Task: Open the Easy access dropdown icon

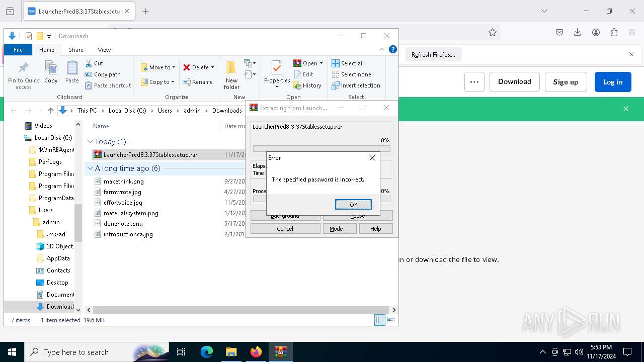Action: click(x=250, y=74)
